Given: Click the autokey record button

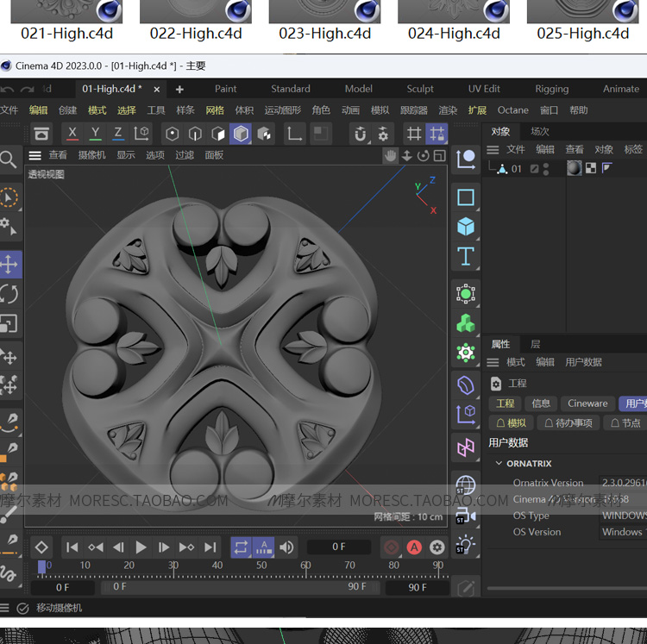Looking at the screenshot, I should coord(414,547).
